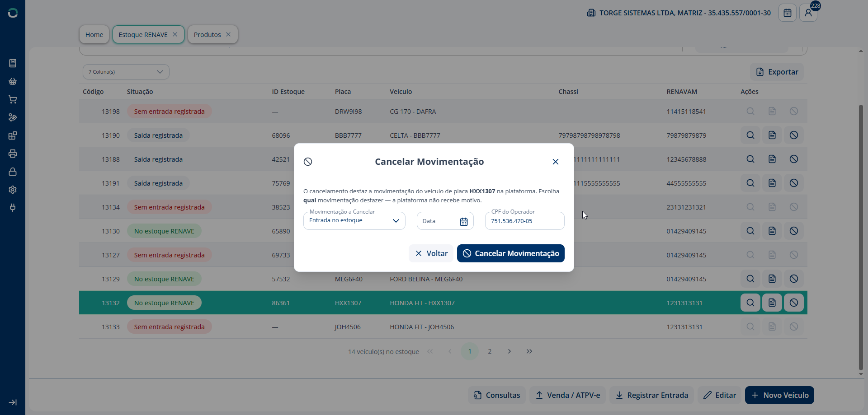Switch to the Produtos tab
Viewport: 868px width, 415px height.
coord(208,34)
